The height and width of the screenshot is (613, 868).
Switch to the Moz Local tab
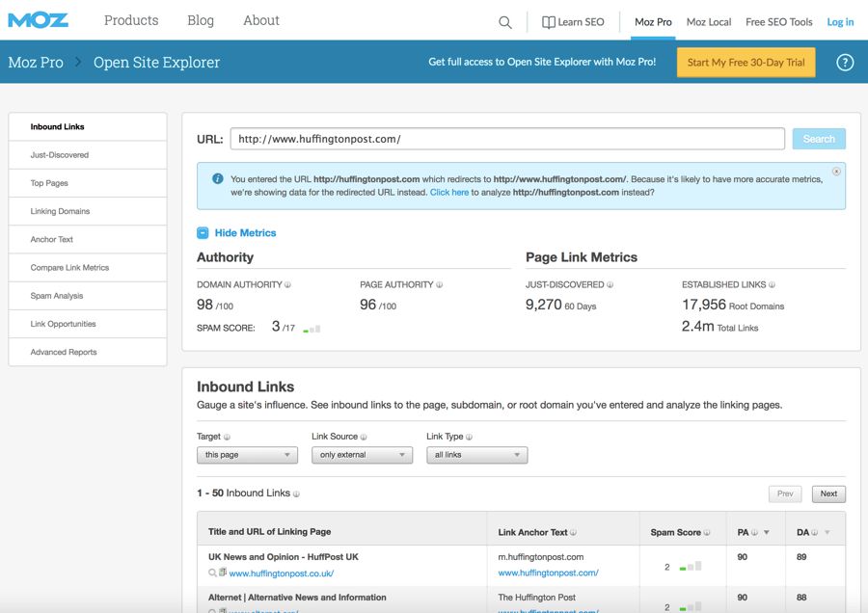(709, 22)
